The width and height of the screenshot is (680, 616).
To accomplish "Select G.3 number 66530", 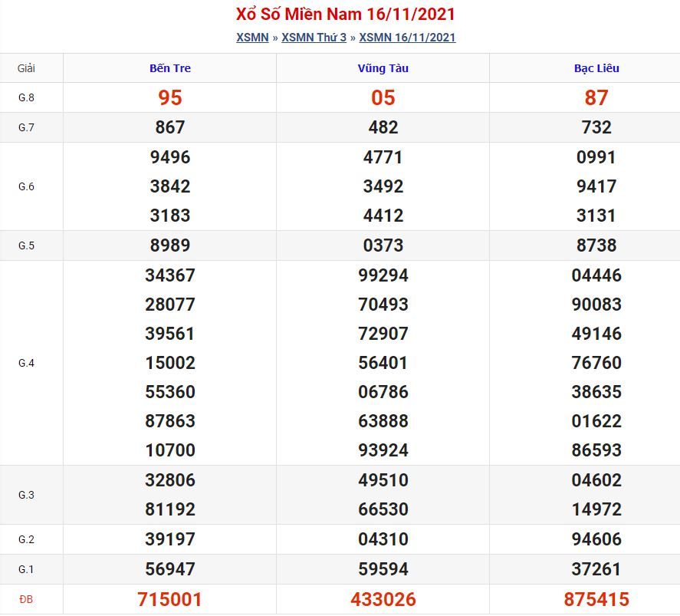I will tap(383, 509).
